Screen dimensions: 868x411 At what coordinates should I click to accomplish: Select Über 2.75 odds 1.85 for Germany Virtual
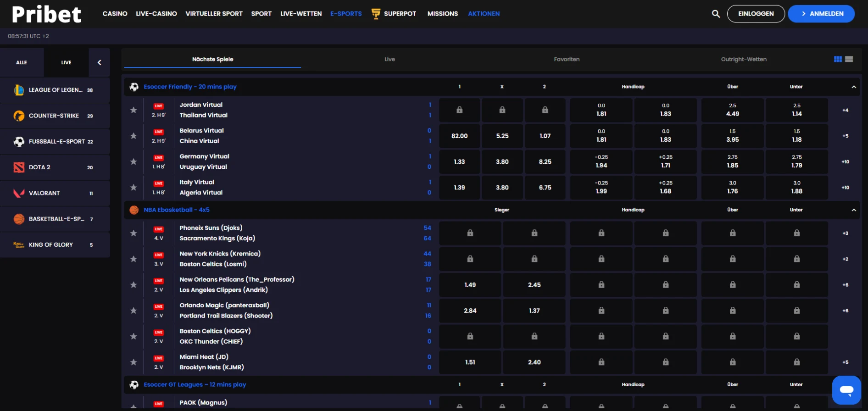click(x=733, y=161)
